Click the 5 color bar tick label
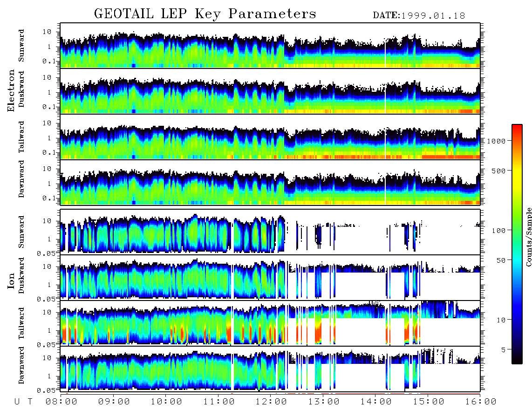 click(504, 349)
